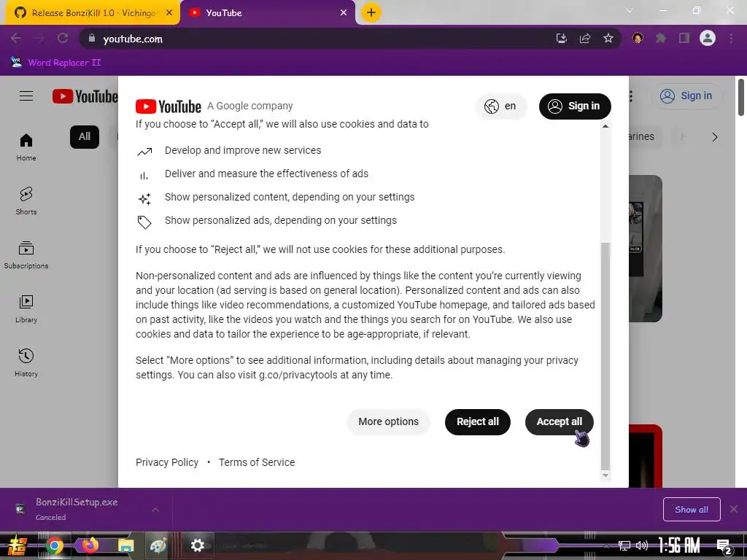
Task: Open the tab search dropdown chevron
Action: coord(630,10)
